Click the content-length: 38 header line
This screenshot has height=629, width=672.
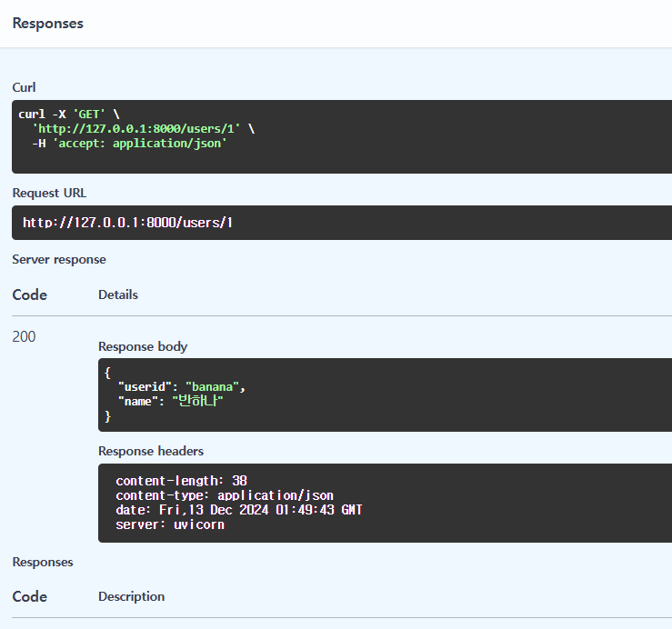coord(181,481)
